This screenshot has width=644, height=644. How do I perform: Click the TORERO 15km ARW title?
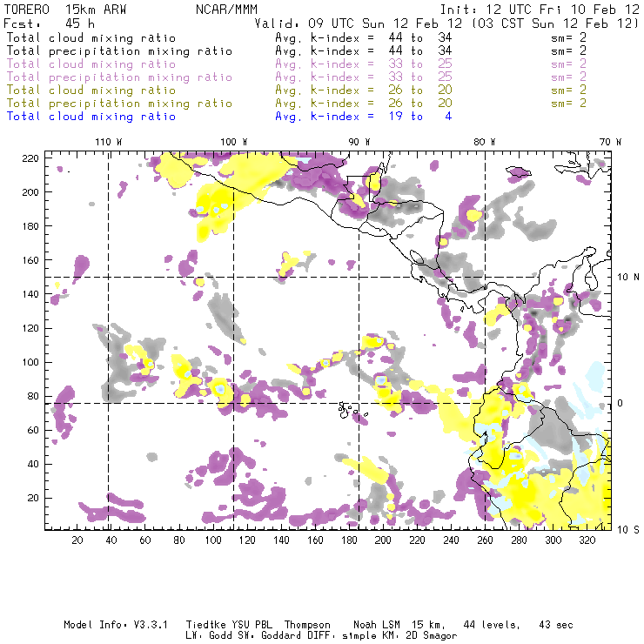click(66, 9)
